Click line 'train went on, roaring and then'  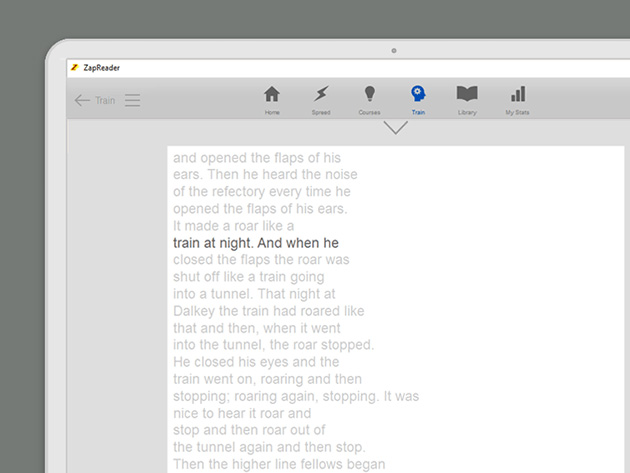coord(268,379)
